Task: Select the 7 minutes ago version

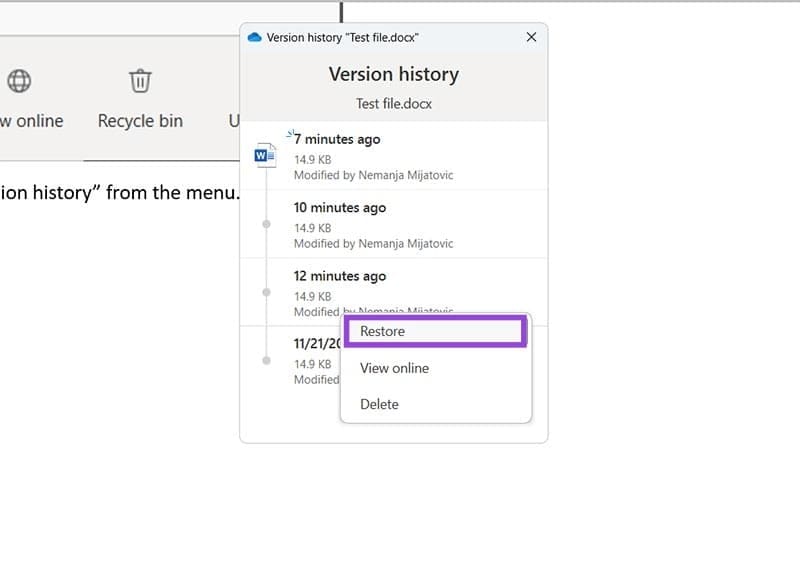Action: point(337,139)
